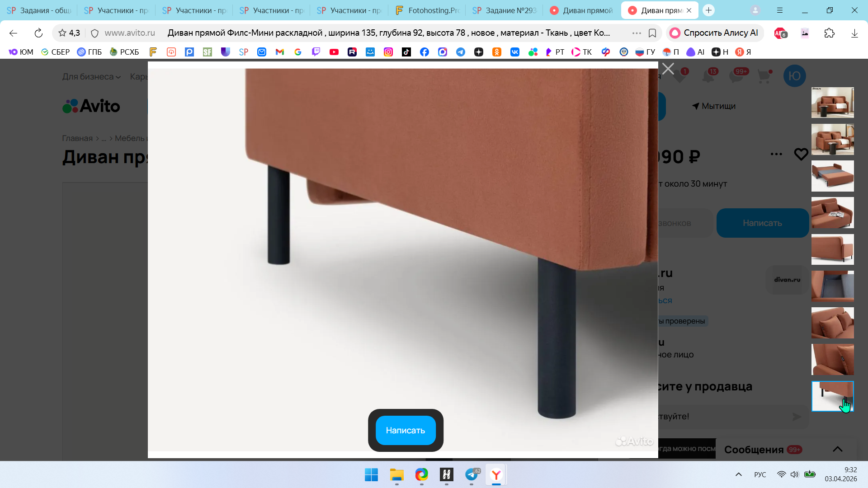Close the photo gallery overlay

pos(668,69)
